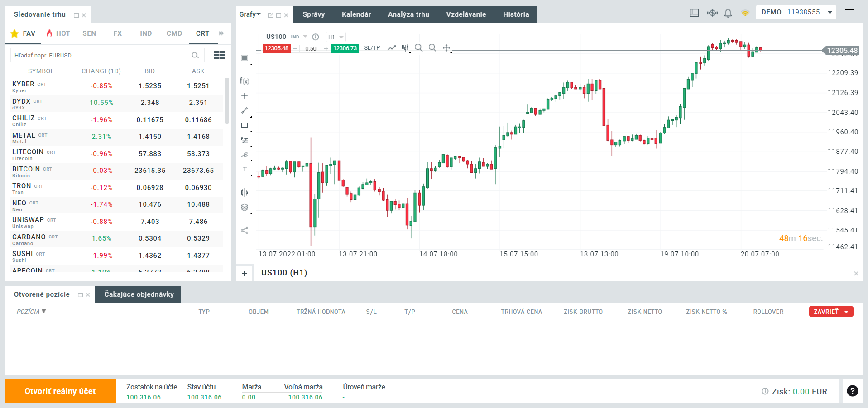Open the Fibonacci retracement tool
868x408 pixels.
(x=245, y=140)
